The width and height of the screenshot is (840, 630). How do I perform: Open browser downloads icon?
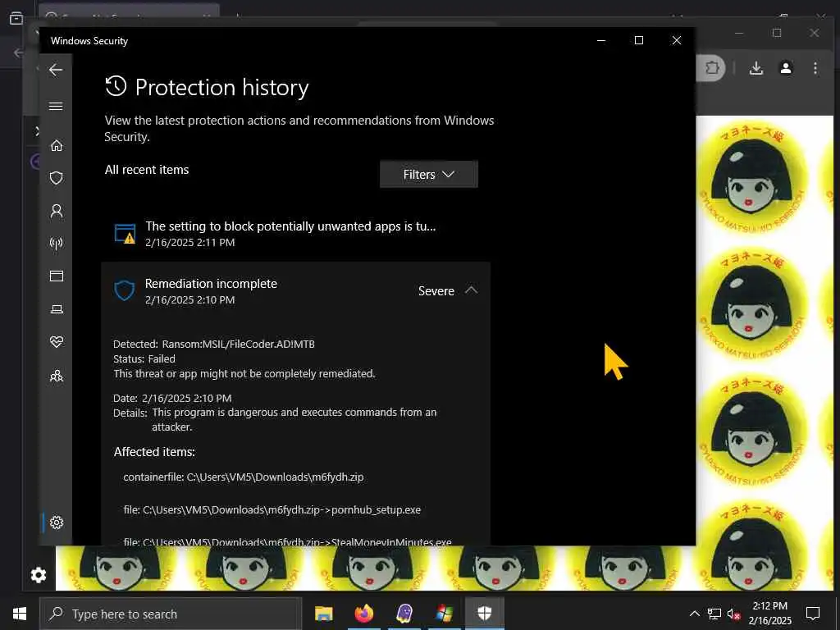pyautogui.click(x=756, y=68)
